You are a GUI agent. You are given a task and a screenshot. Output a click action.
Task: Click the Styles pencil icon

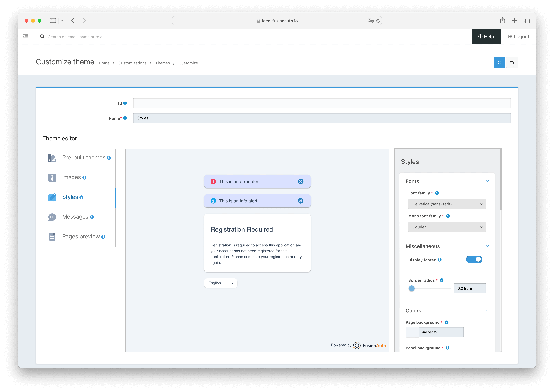(x=52, y=197)
